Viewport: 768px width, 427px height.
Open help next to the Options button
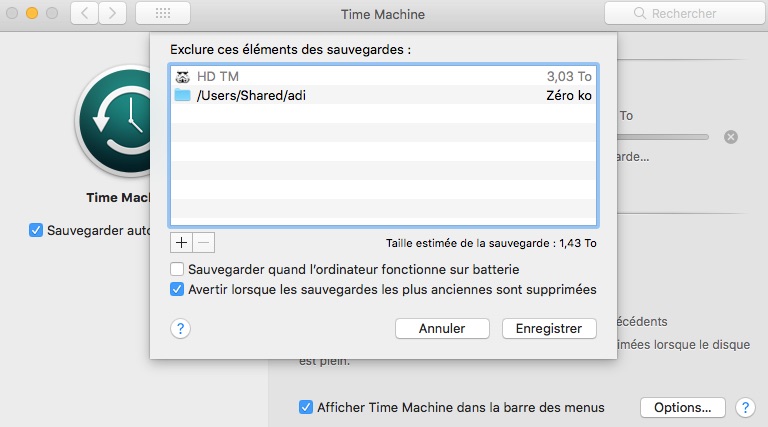[x=744, y=407]
